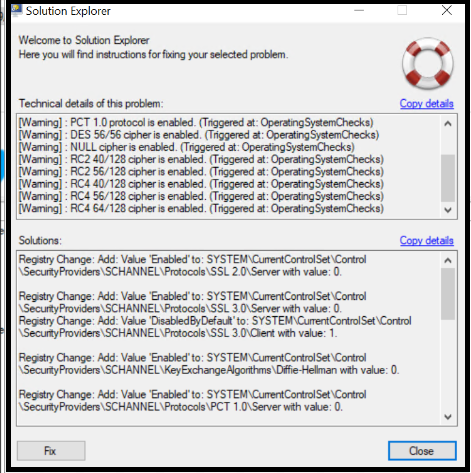Viewport: 471px width, 473px height.
Task: Click down arrow of technical details scrollbar
Action: 448,210
